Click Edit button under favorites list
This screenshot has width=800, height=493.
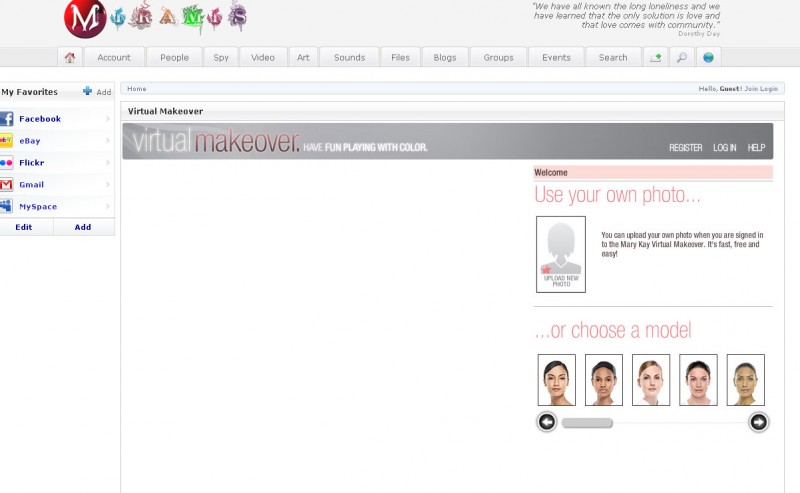pyautogui.click(x=23, y=227)
